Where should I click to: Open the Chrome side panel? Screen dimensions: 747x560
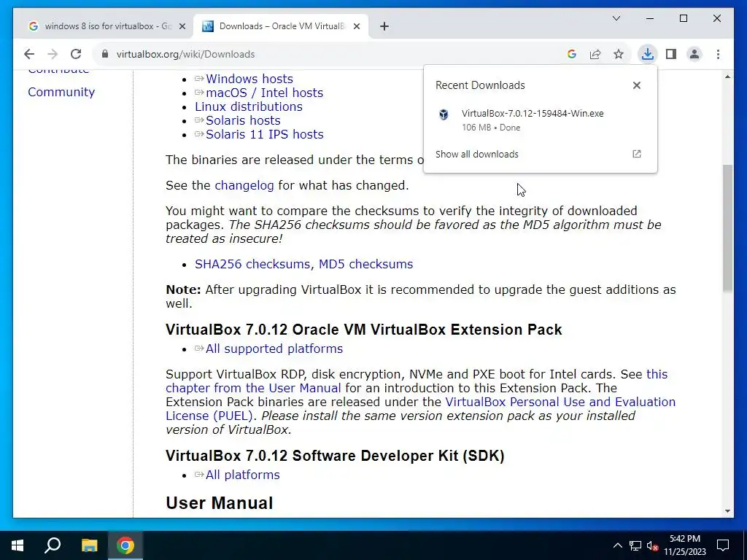[x=671, y=54]
